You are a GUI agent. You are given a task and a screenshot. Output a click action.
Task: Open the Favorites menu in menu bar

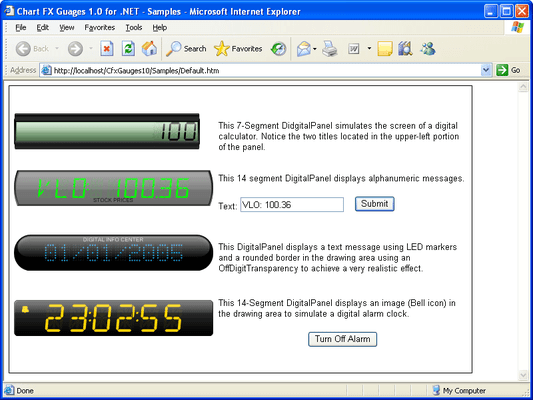pos(100,28)
